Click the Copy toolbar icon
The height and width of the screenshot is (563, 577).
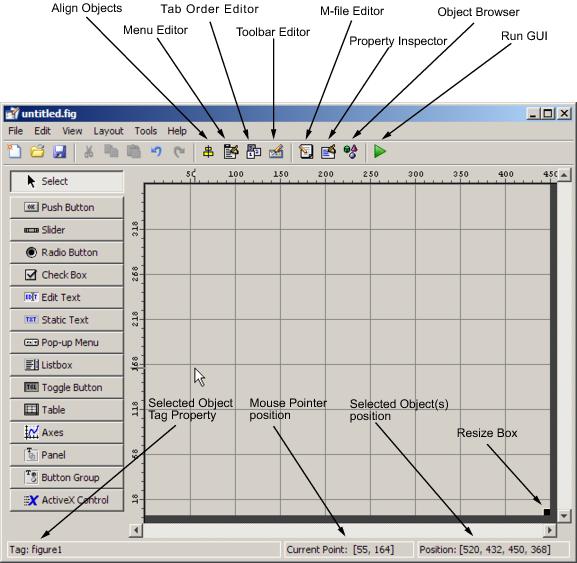click(111, 151)
